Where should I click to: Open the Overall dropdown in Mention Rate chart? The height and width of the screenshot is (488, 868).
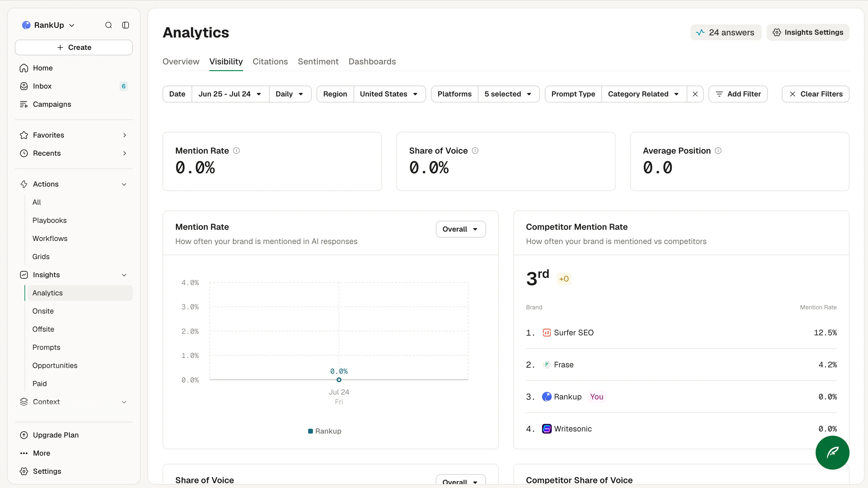click(x=461, y=229)
